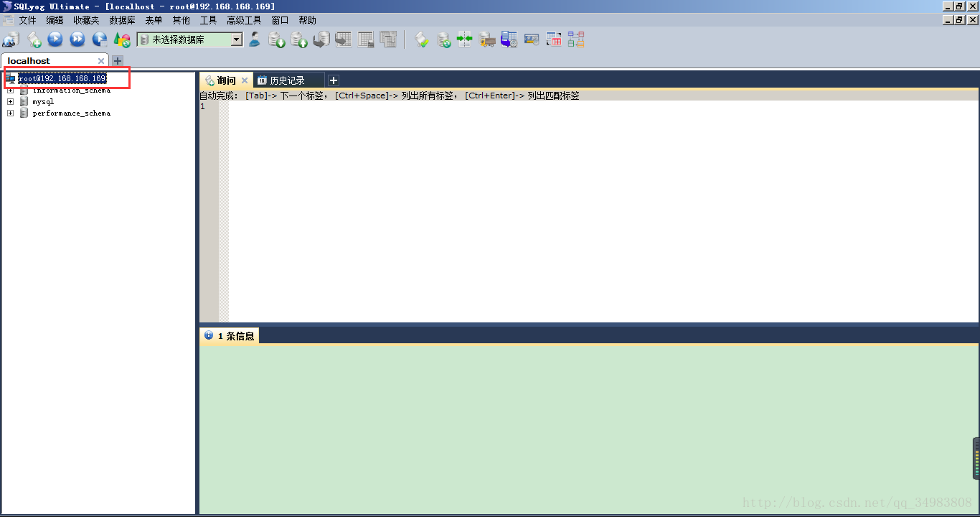Click the Execute query play icon
This screenshot has width=980, height=517.
(55, 39)
